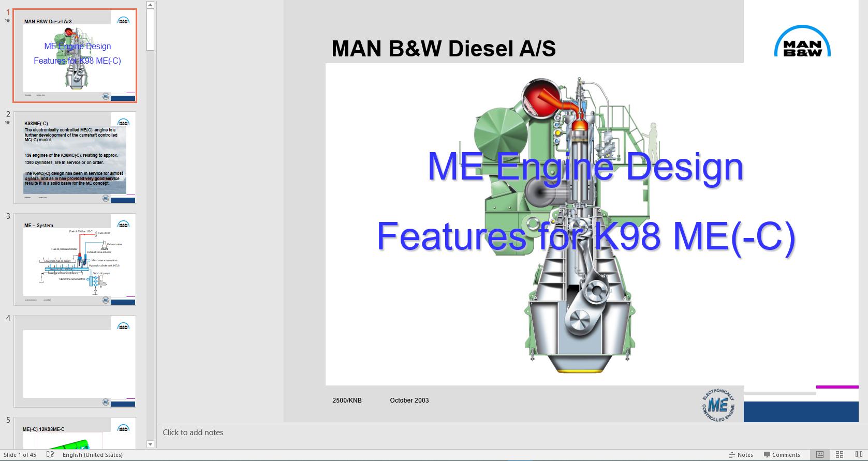Screen dimensions: 868x461
Task: Select 'Features for K98 ME(-C)' text line
Action: coord(586,235)
